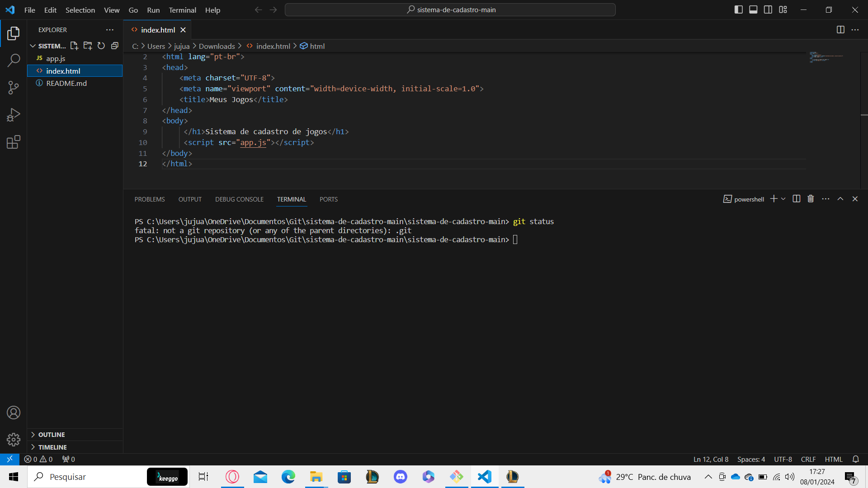This screenshot has width=868, height=488.
Task: Click the Downloads breadcrumb
Action: (217, 46)
